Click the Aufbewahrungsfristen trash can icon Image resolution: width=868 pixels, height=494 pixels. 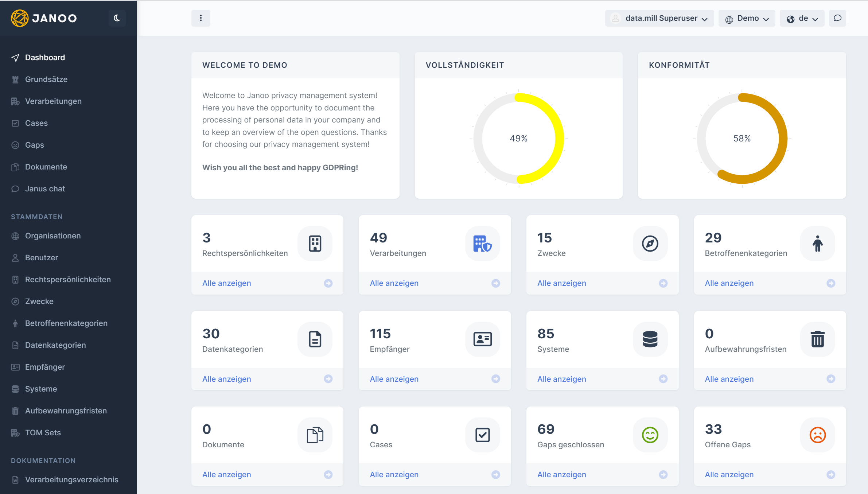(x=817, y=339)
